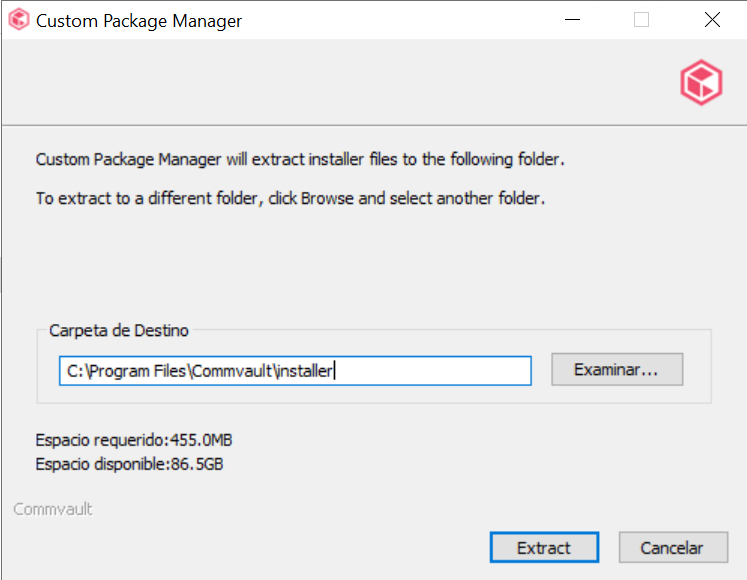Cancel extraction with the Cancelar button
747x580 pixels.
[x=671, y=547]
